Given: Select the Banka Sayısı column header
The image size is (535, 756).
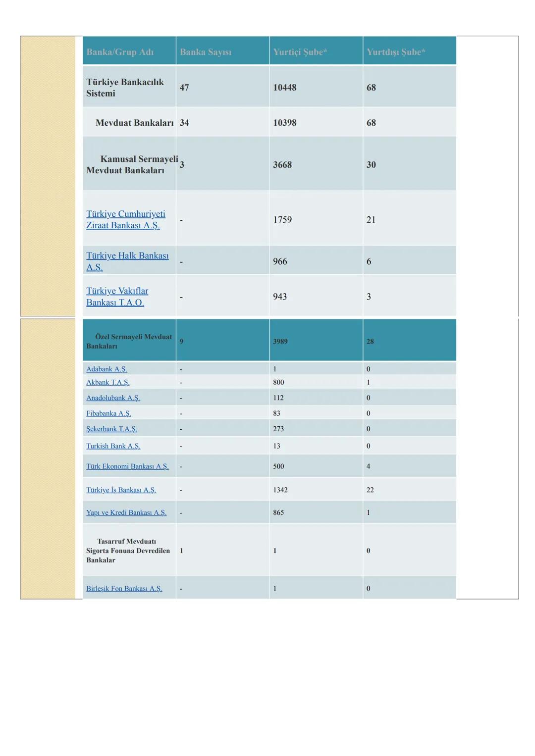Looking at the screenshot, I should (x=206, y=52).
